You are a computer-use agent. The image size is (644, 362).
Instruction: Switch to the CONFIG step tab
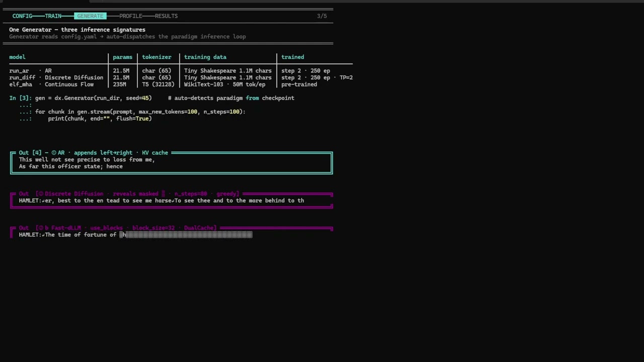(22, 16)
